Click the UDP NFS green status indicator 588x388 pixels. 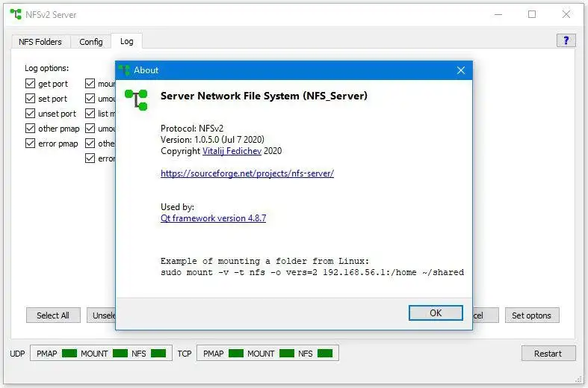[158, 354]
